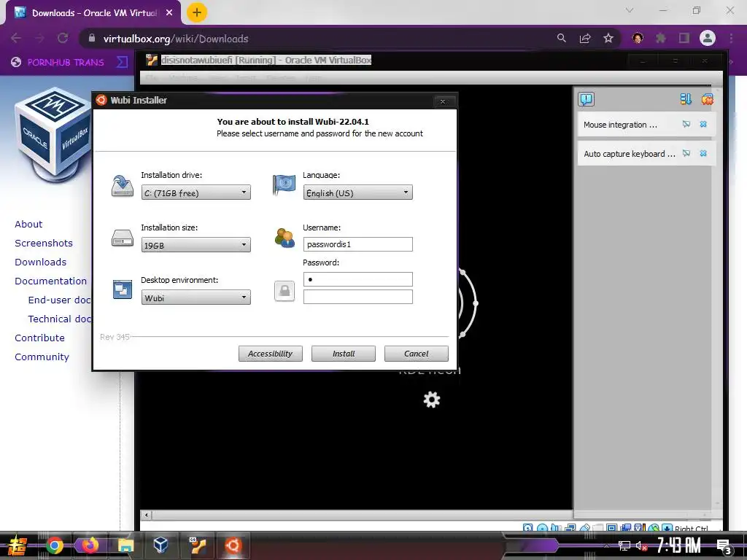Click the users icon beside Username
The height and width of the screenshot is (560, 747).
click(x=285, y=237)
